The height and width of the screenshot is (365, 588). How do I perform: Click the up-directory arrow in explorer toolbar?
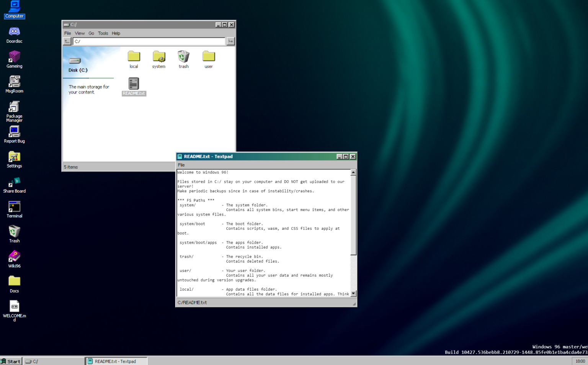67,41
